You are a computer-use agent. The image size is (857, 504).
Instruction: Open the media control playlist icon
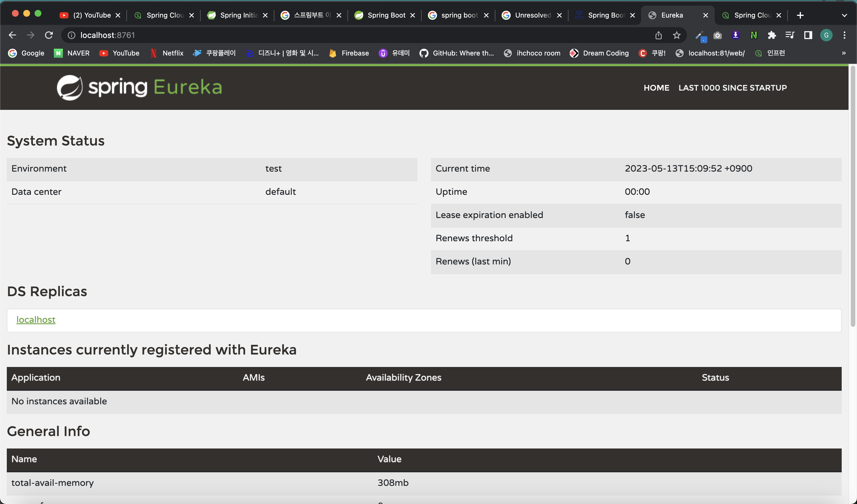click(x=790, y=35)
